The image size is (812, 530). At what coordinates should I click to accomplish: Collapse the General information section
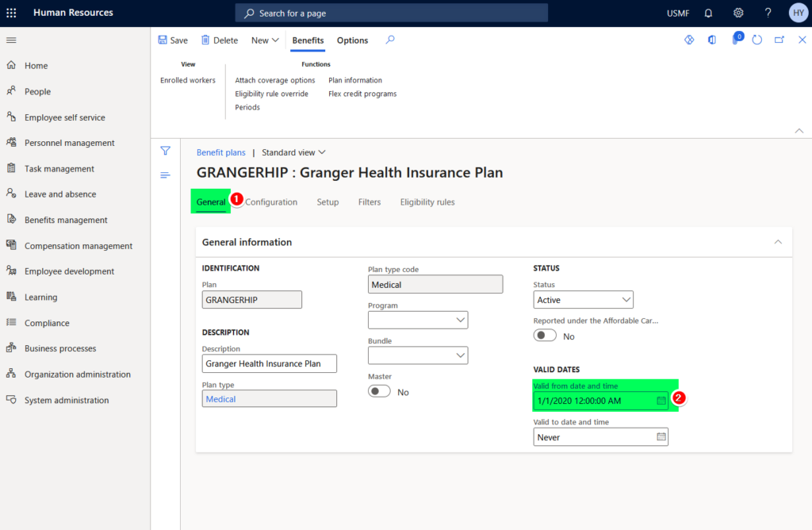tap(778, 242)
